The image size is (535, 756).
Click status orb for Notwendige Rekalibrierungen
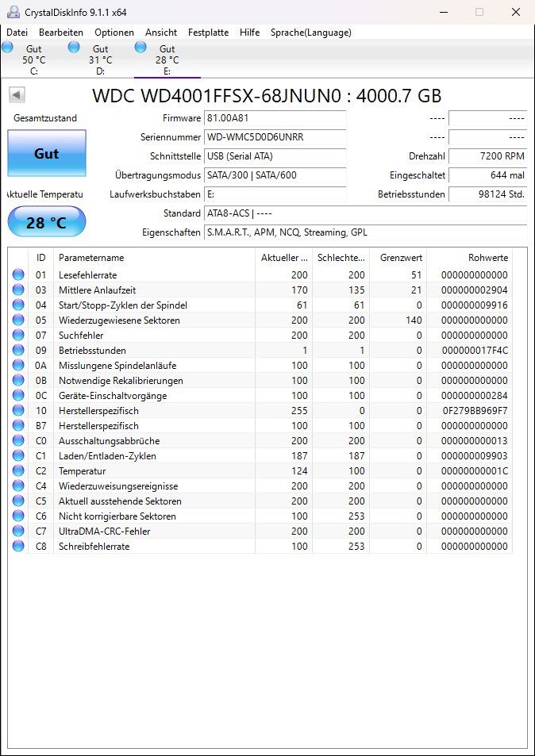[x=17, y=381]
